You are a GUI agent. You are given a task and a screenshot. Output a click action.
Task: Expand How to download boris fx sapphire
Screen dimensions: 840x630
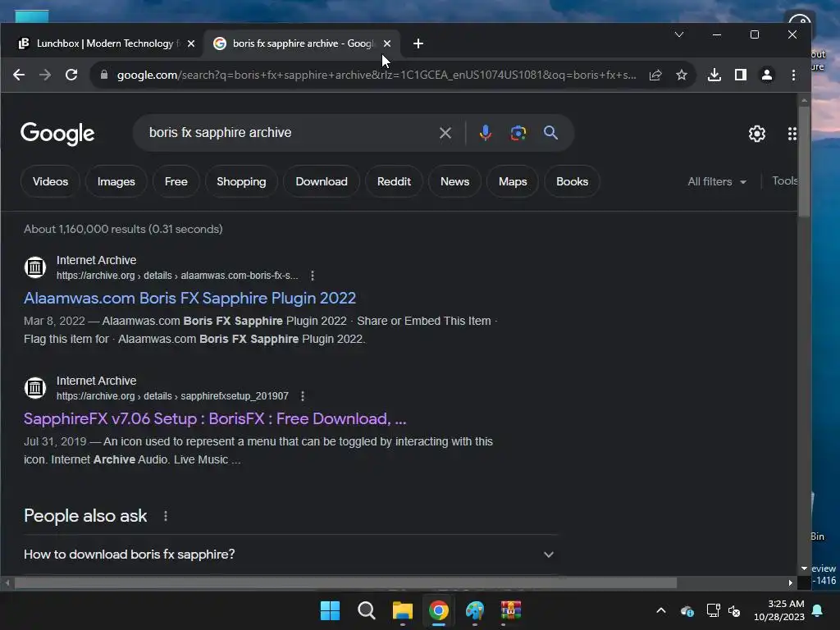(290, 555)
